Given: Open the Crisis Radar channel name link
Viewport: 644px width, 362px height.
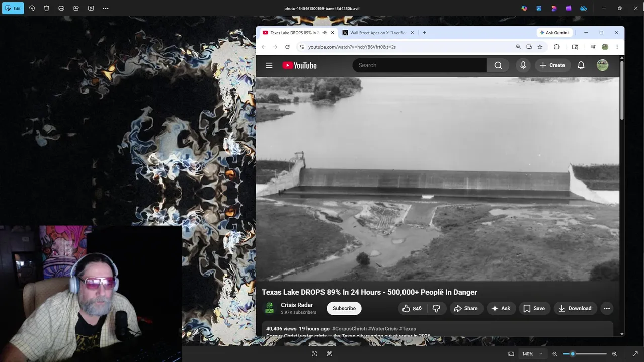Looking at the screenshot, I should tap(297, 305).
